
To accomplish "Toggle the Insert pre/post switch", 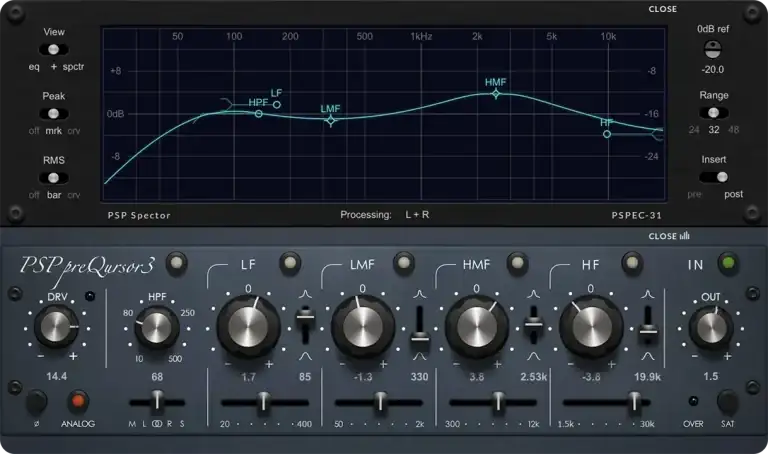I will pyautogui.click(x=714, y=177).
